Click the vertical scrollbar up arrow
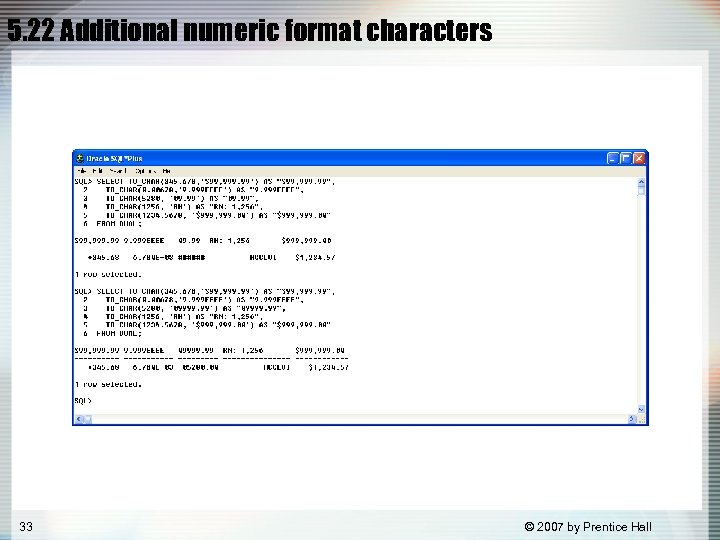720x540 pixels. pyautogui.click(x=641, y=182)
